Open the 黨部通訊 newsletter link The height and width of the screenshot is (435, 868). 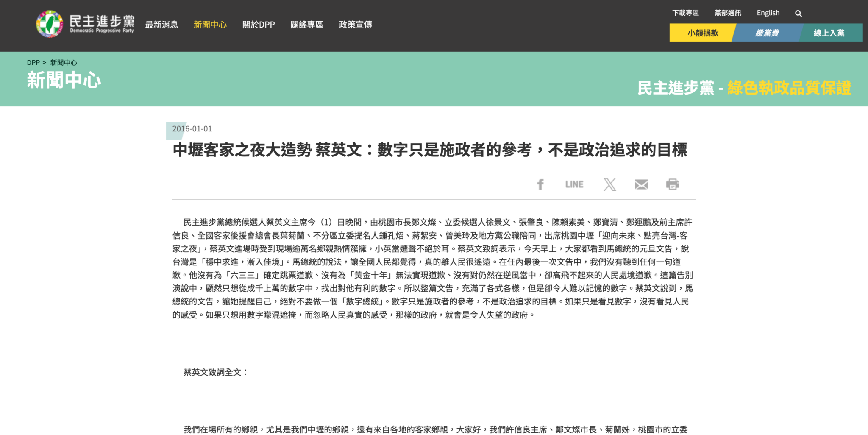point(728,12)
